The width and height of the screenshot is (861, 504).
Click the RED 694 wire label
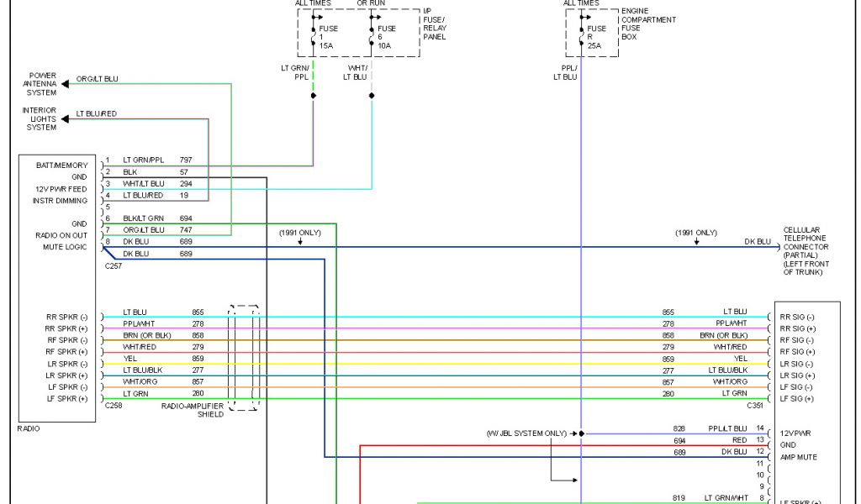click(x=738, y=439)
